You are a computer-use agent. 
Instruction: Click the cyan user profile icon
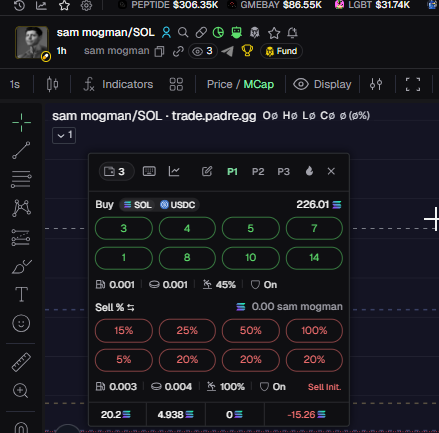click(x=166, y=32)
